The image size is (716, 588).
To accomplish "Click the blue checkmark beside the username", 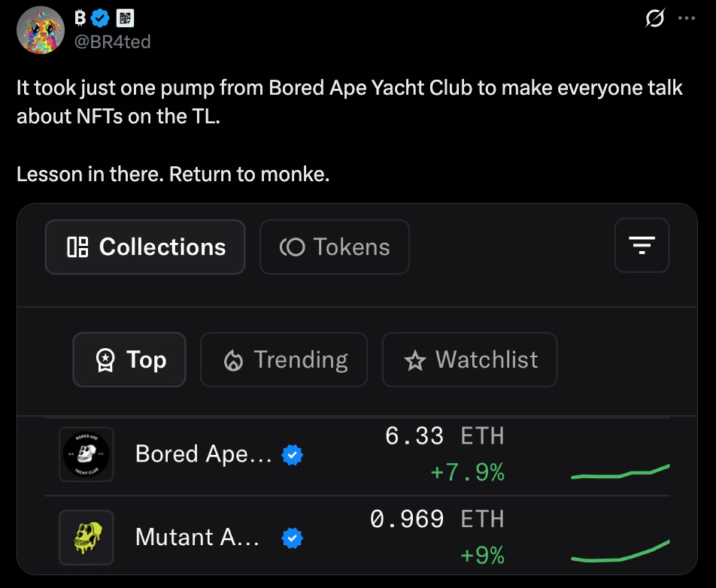I will (x=100, y=18).
